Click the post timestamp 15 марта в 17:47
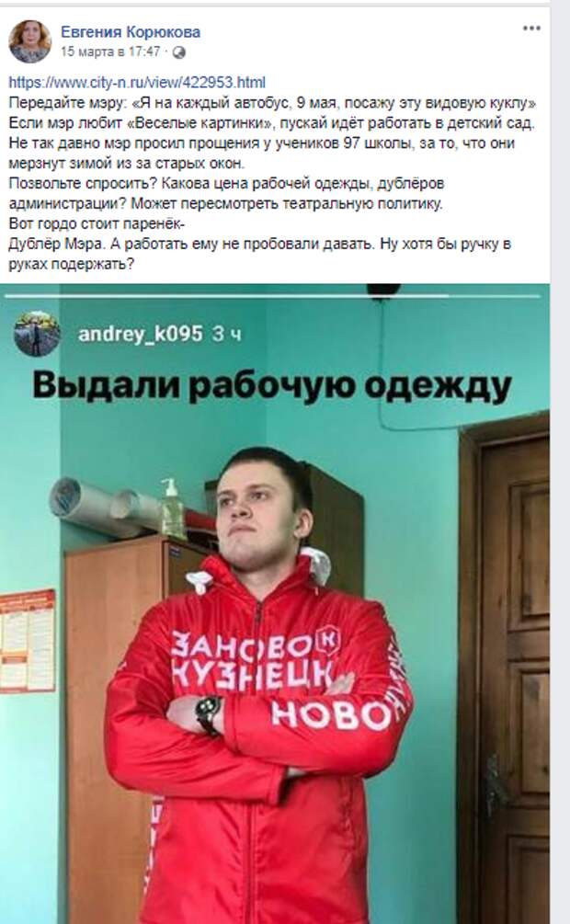This screenshot has width=570, height=924. (110, 51)
